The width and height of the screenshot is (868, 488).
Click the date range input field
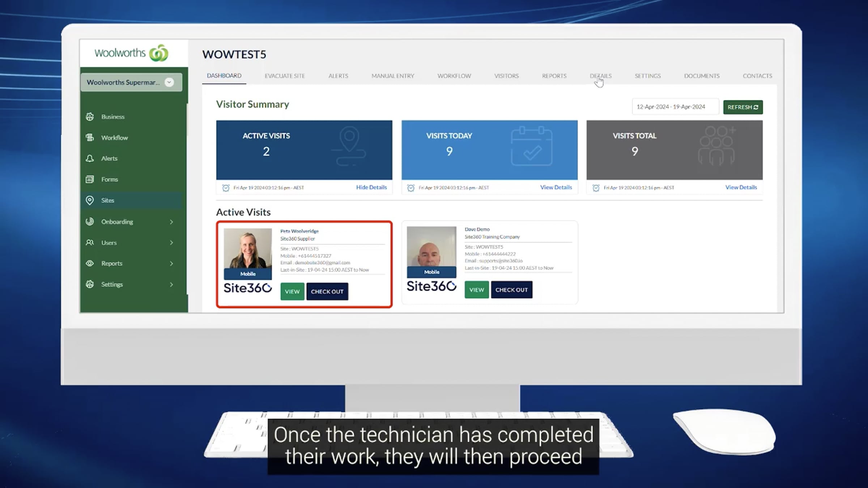point(675,107)
